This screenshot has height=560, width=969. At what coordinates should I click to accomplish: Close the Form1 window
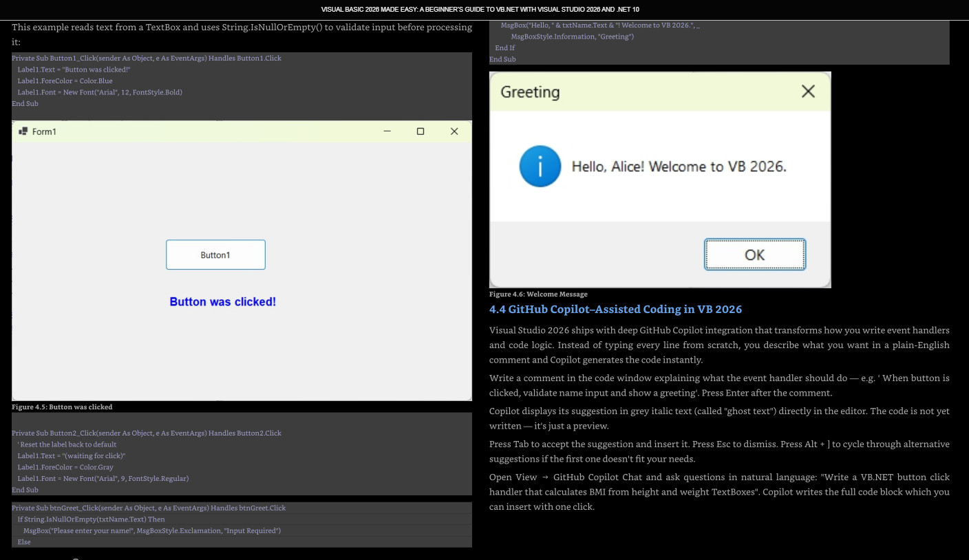click(454, 131)
